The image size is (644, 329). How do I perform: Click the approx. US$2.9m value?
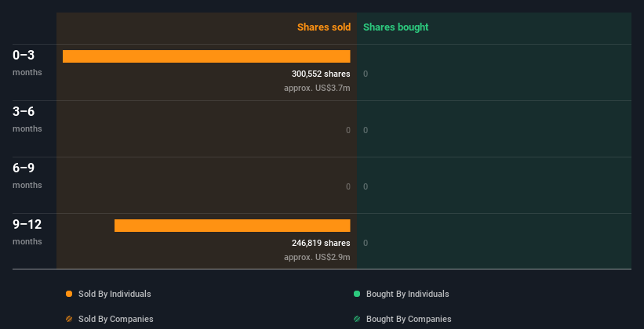click(317, 257)
